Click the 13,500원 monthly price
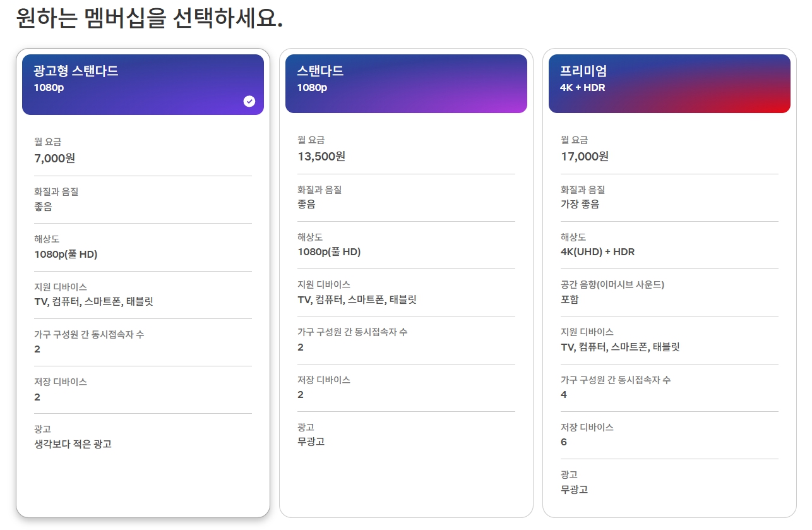This screenshot has height=530, width=812. coord(321,156)
